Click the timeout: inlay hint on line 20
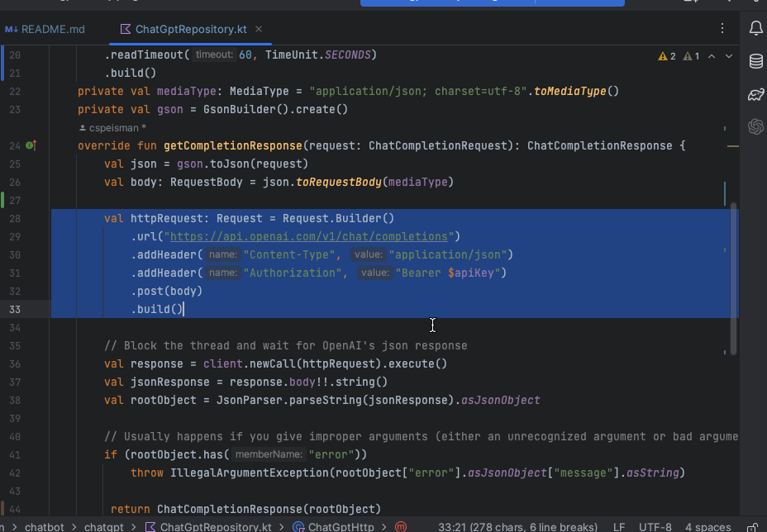Viewport: 767px width, 532px height. tap(214, 55)
